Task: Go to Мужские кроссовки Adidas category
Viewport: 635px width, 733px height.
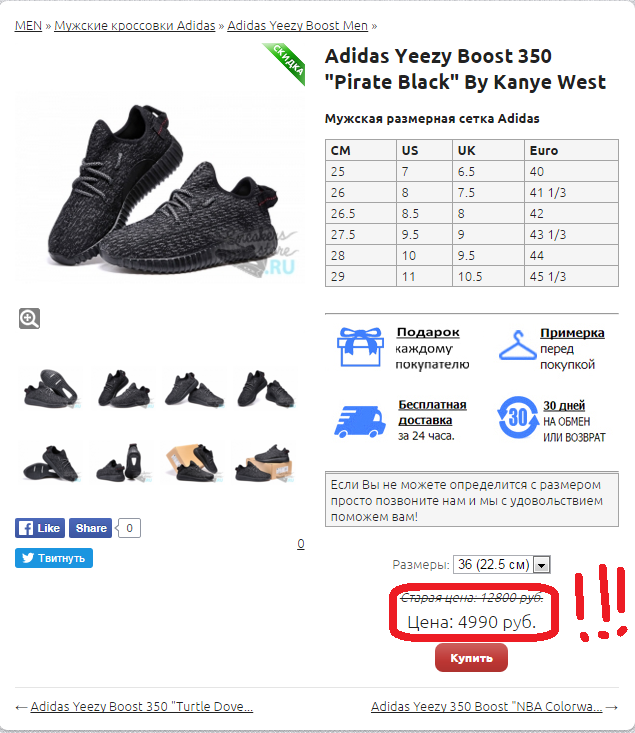Action: click(x=135, y=26)
